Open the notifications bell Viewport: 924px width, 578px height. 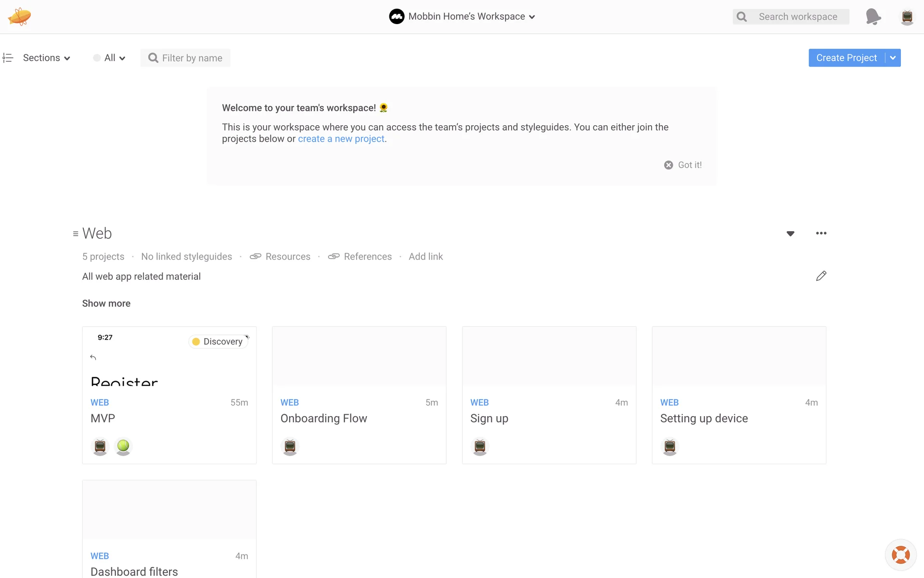tap(873, 16)
